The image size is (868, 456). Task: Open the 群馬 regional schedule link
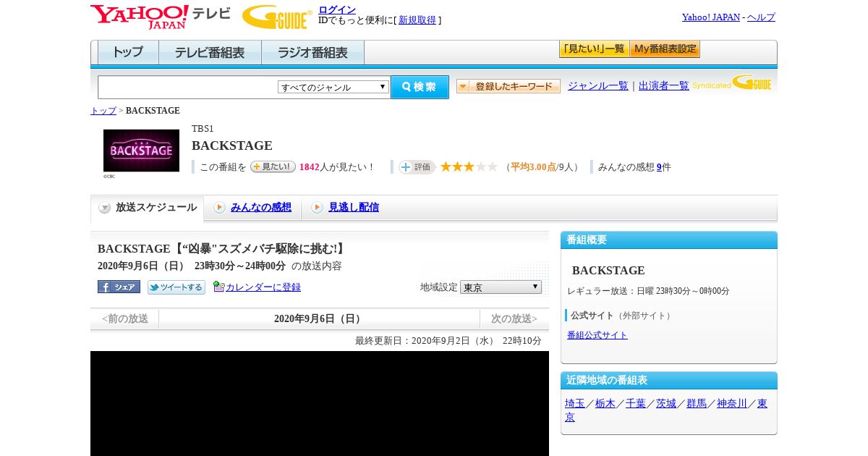tap(697, 403)
